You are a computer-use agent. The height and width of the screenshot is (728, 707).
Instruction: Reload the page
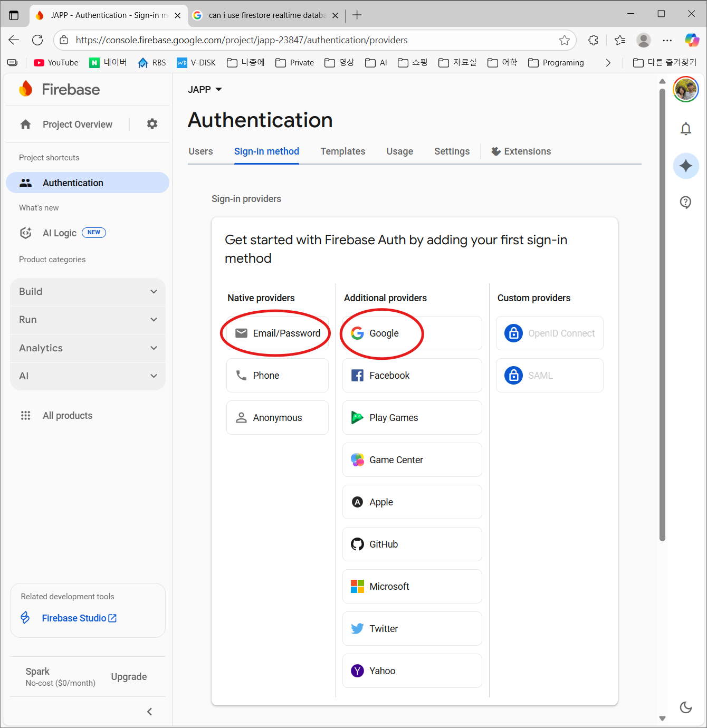[37, 40]
